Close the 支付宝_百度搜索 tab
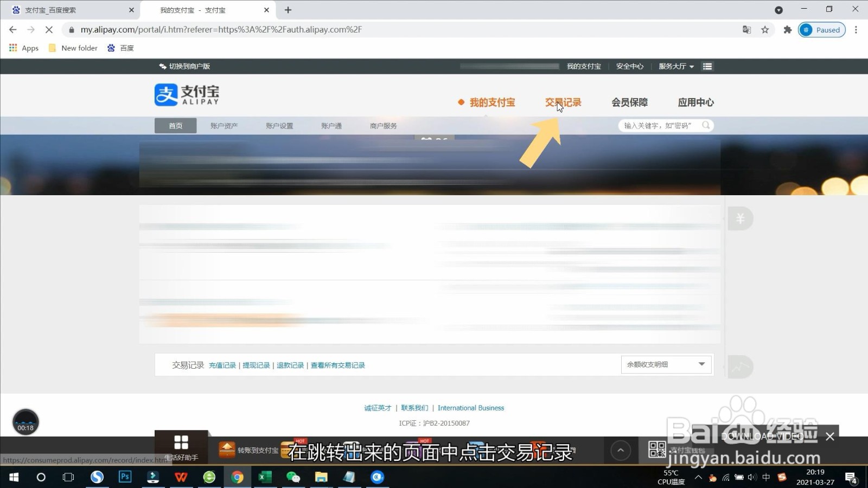The height and width of the screenshot is (488, 868). pyautogui.click(x=131, y=10)
